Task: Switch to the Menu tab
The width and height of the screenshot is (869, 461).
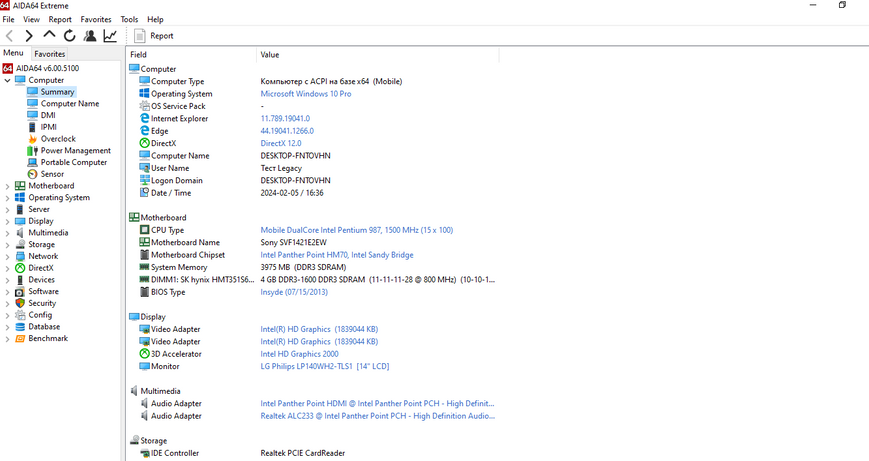Action: [x=13, y=53]
